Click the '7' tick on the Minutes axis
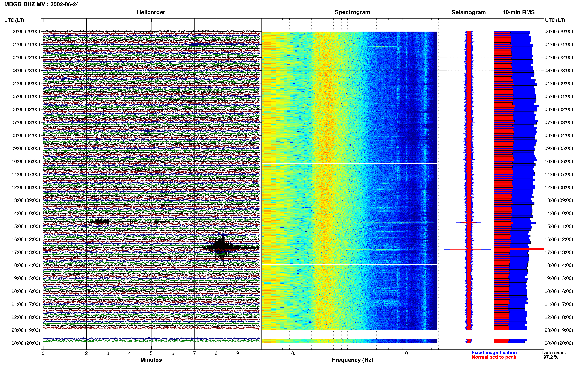588x368 pixels. (x=195, y=353)
